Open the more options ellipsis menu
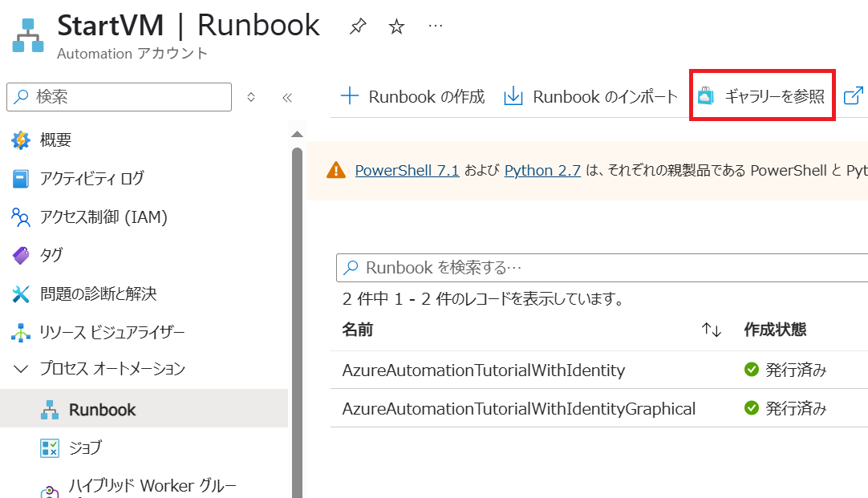Viewport: 868px width, 498px height. click(x=436, y=26)
